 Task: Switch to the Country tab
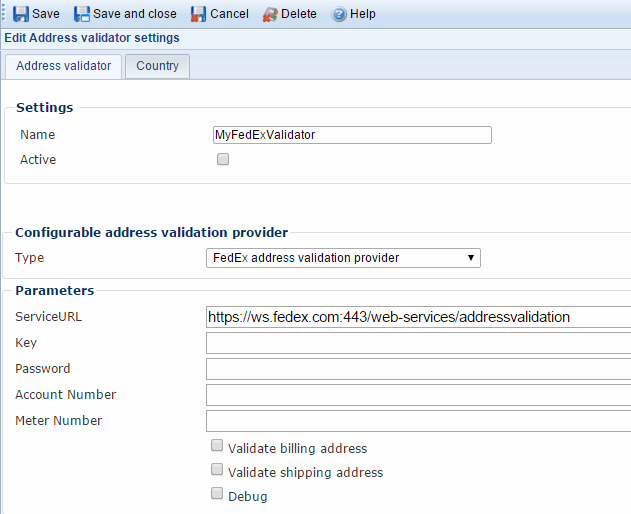[x=158, y=66]
